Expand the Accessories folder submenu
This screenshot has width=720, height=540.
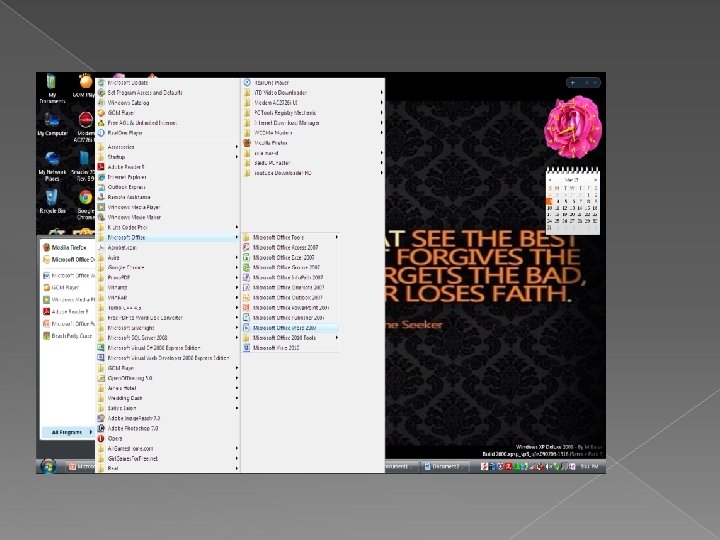point(168,147)
